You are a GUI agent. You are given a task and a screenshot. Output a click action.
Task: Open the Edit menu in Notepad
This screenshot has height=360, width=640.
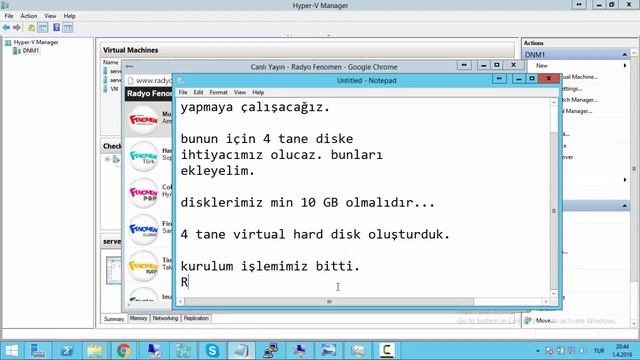pyautogui.click(x=198, y=92)
